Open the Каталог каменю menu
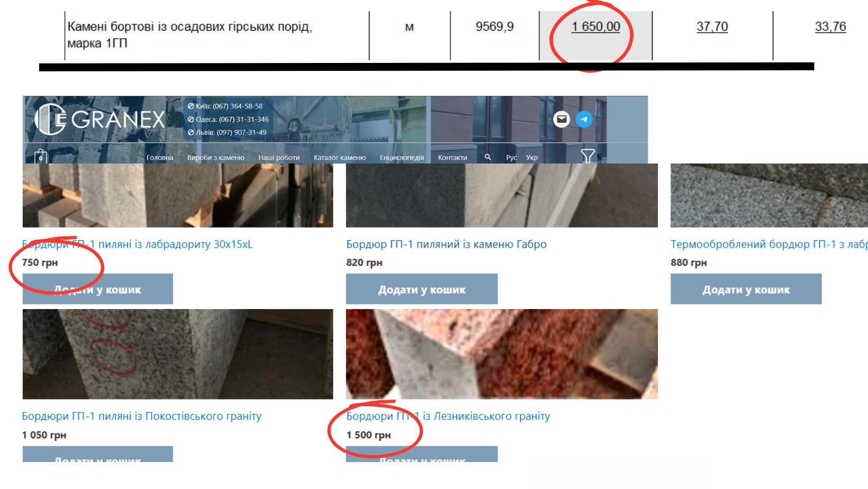 pyautogui.click(x=339, y=158)
